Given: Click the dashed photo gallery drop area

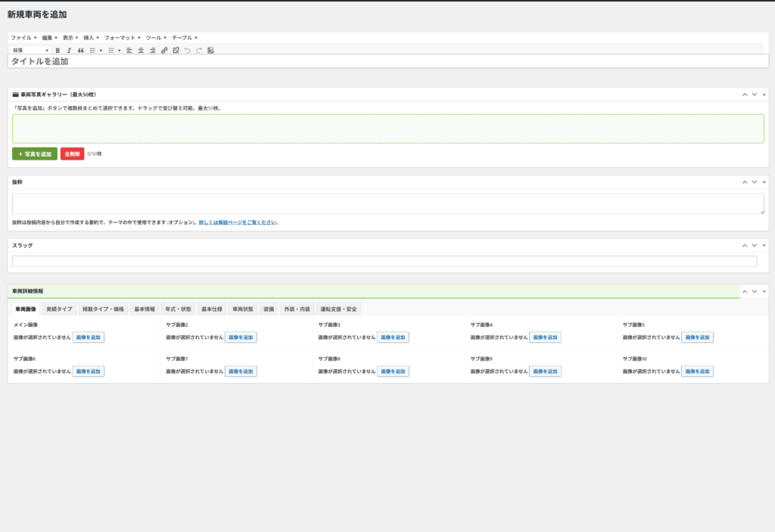Looking at the screenshot, I should [388, 129].
